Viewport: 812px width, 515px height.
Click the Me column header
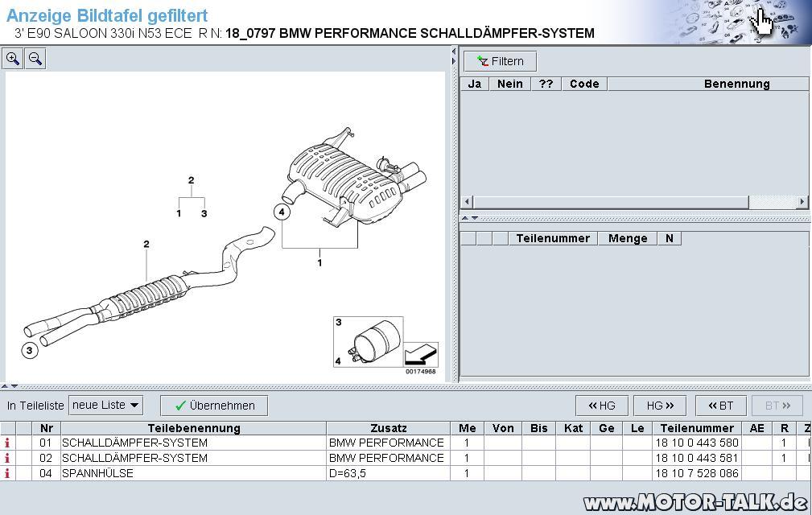(467, 428)
